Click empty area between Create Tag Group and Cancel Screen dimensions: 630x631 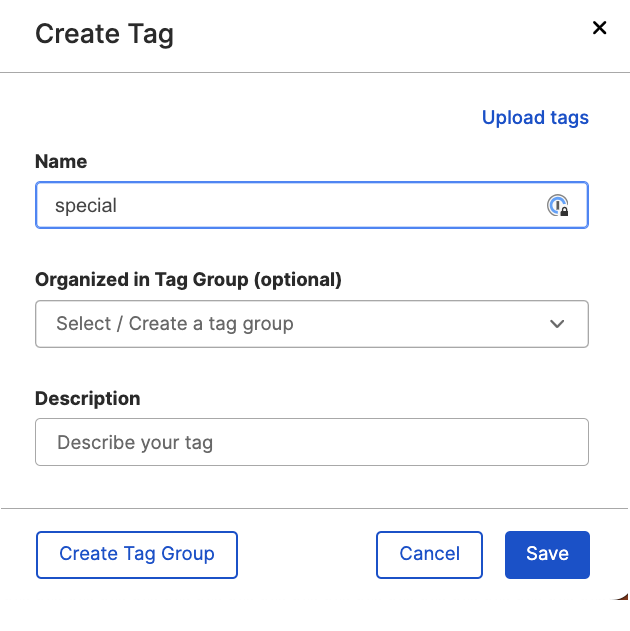point(306,554)
